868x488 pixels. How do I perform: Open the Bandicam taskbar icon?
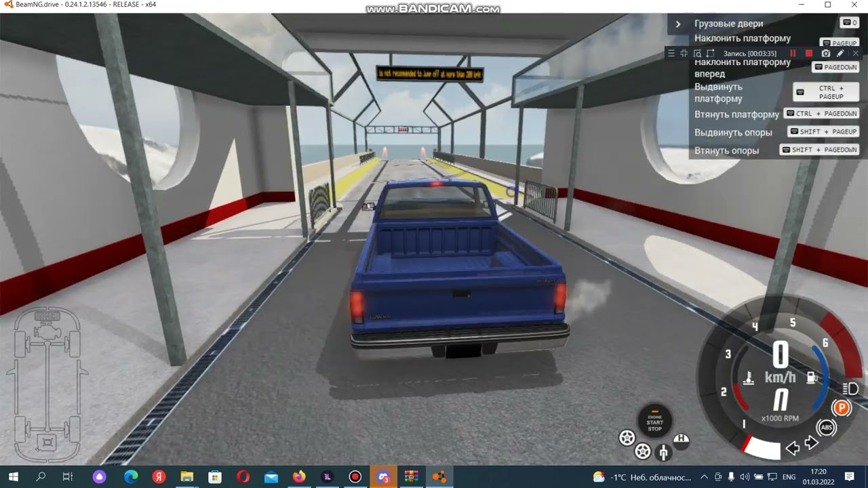(x=355, y=476)
